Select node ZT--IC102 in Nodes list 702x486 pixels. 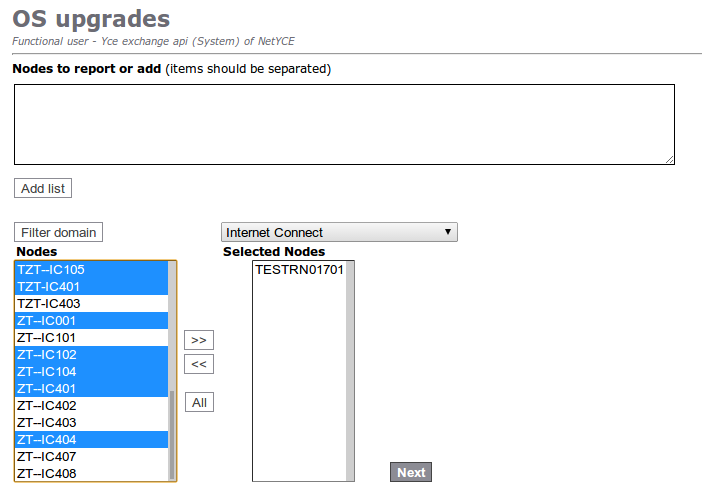click(x=90, y=355)
